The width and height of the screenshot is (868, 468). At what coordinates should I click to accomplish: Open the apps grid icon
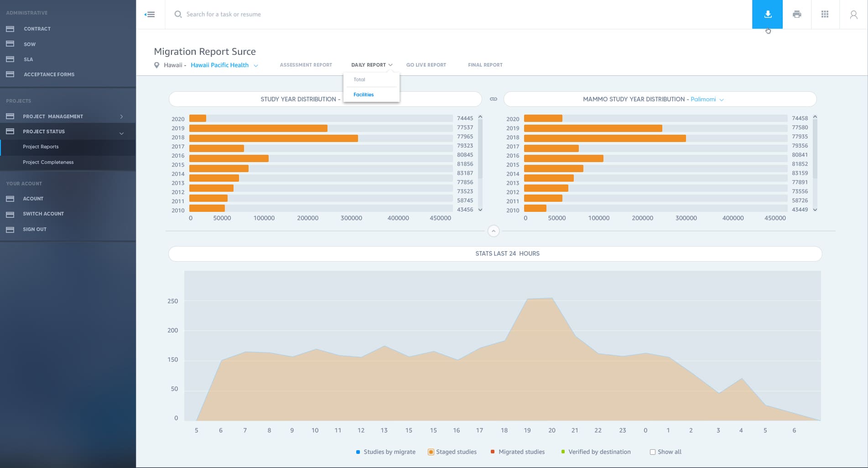(825, 14)
